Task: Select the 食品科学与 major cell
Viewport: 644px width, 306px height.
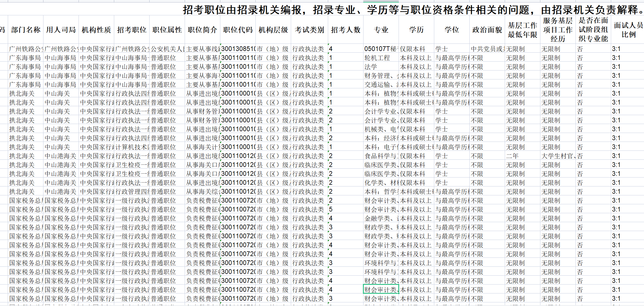Action: 380,156
